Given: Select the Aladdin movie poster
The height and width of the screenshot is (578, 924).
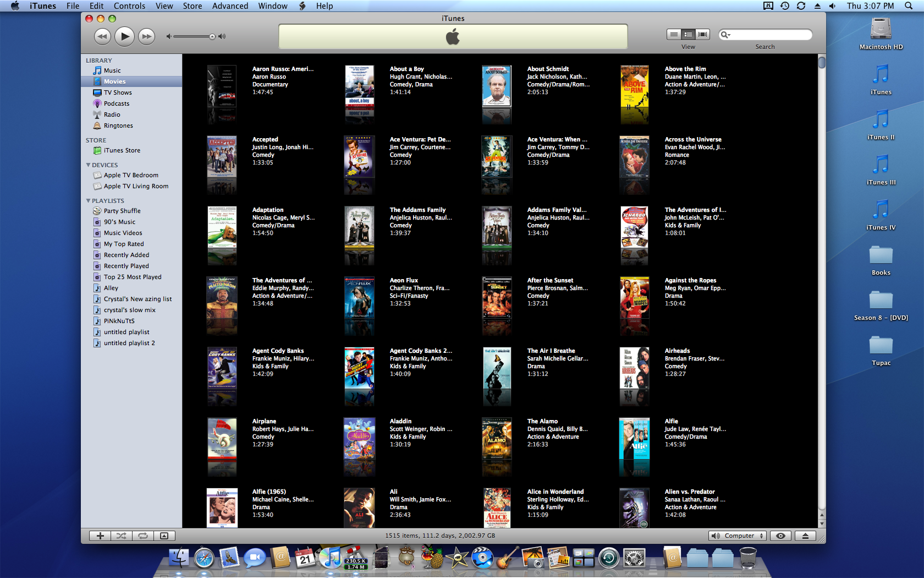Looking at the screenshot, I should click(359, 439).
